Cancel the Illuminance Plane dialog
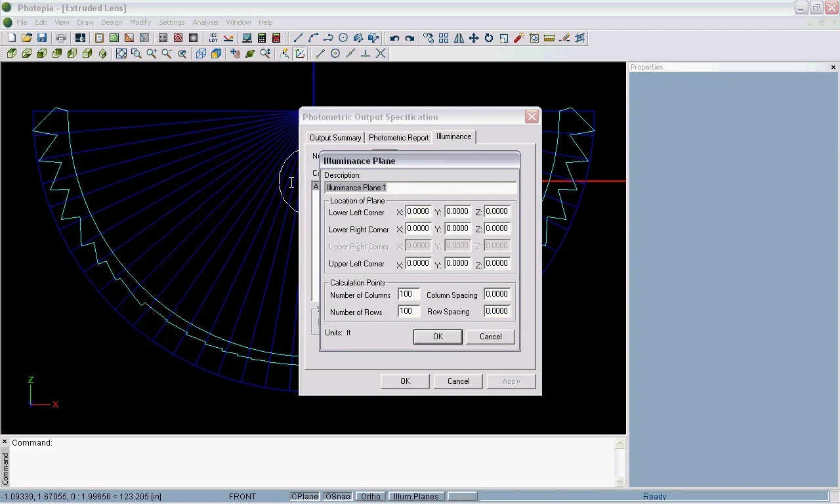 tap(490, 337)
